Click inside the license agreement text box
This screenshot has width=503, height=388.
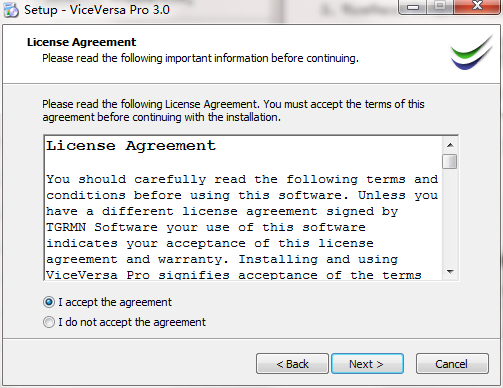(x=243, y=208)
